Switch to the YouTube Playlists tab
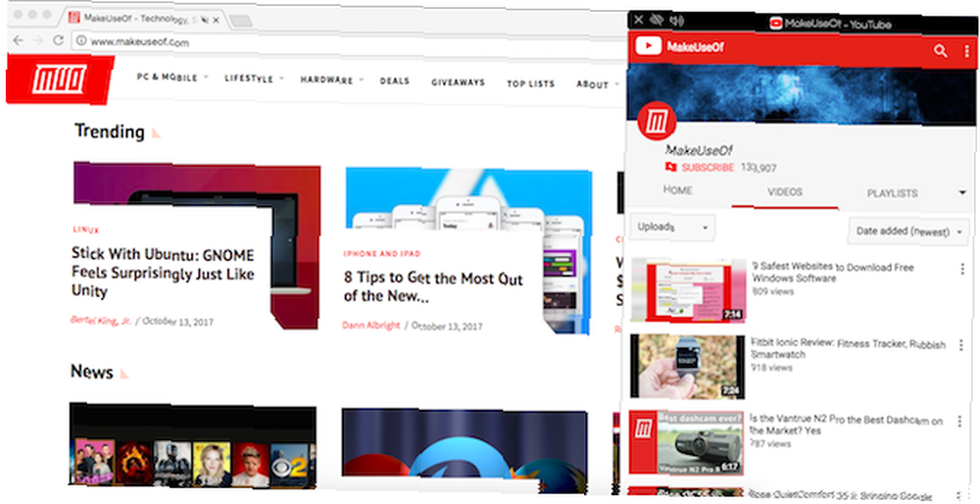980x504 pixels. [x=892, y=194]
